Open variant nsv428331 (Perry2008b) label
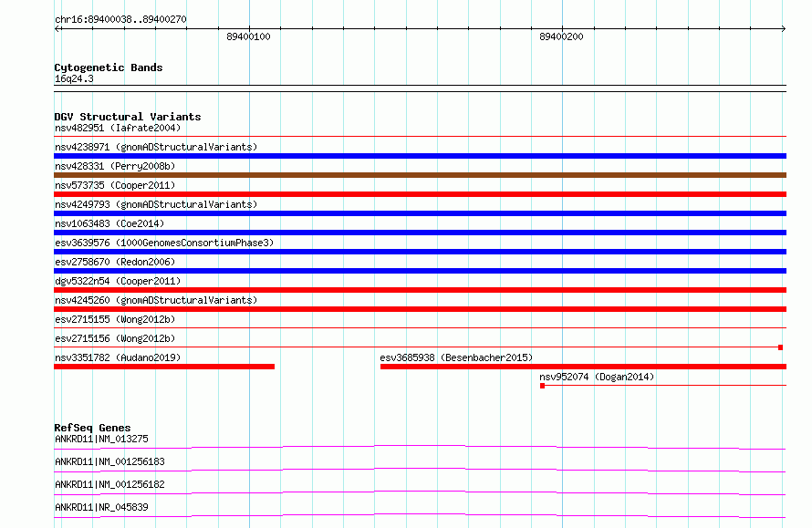 point(115,166)
